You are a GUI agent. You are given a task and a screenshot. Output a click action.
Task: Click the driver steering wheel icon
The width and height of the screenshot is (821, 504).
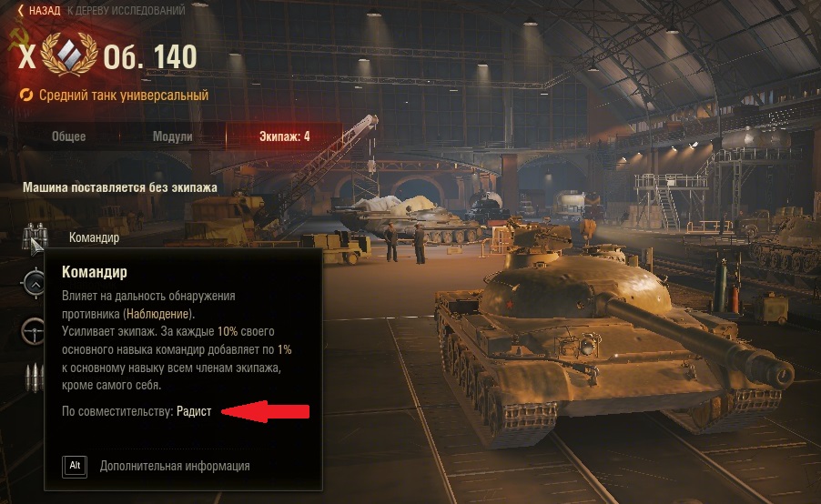pyautogui.click(x=34, y=331)
